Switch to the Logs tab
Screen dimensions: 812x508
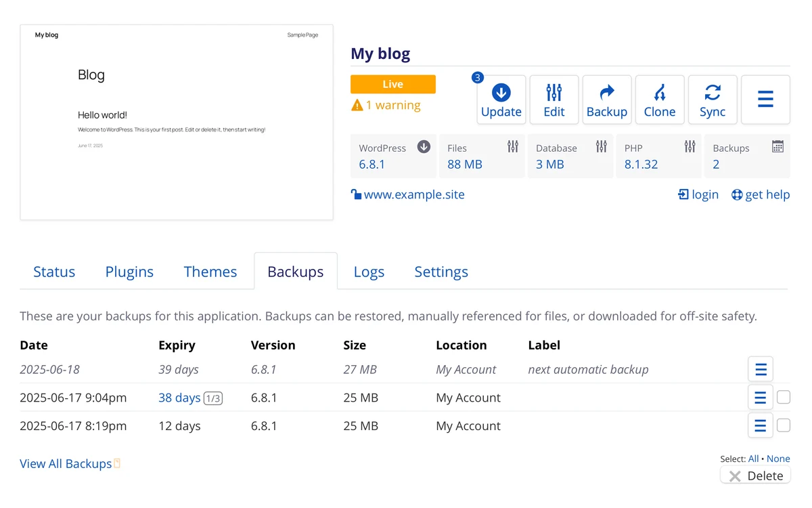pos(369,272)
